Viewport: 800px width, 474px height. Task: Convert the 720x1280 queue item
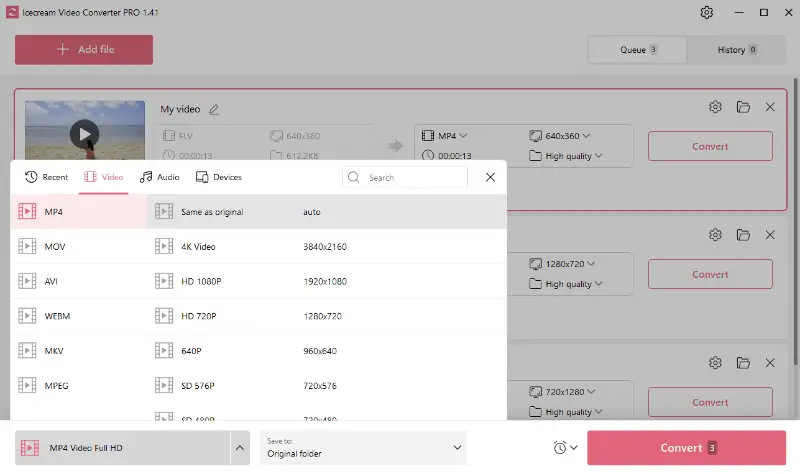pyautogui.click(x=710, y=403)
